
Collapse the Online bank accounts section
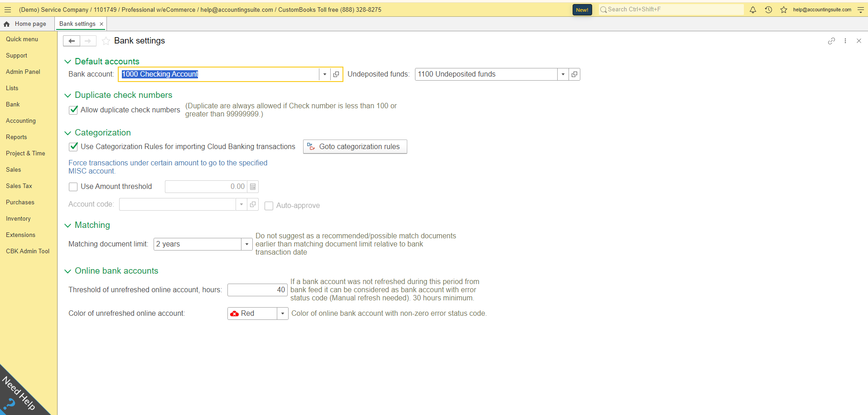68,271
